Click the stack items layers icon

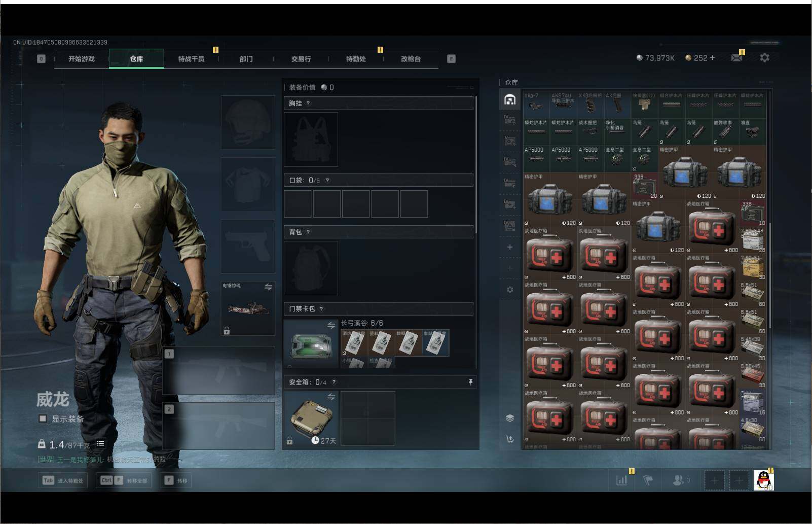point(510,418)
